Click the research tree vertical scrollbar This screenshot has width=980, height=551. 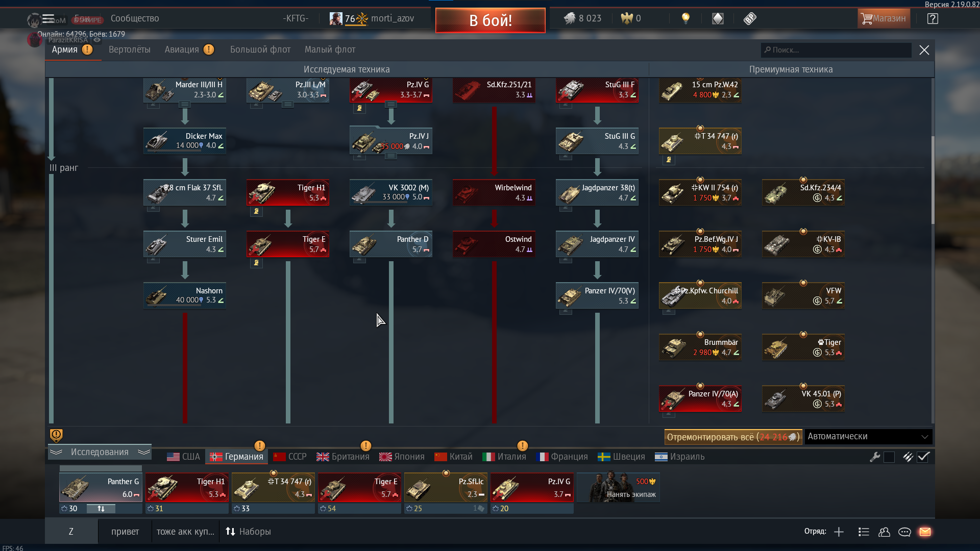pos(933,180)
